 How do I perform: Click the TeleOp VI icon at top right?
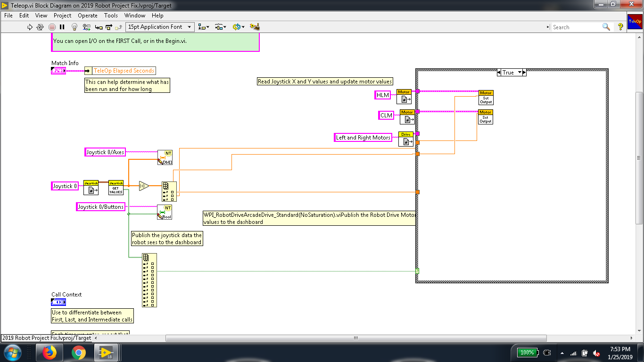click(635, 21)
